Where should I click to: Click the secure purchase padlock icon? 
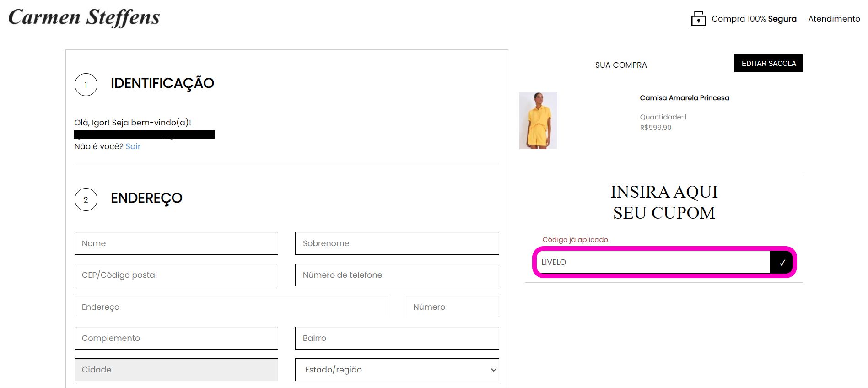698,19
